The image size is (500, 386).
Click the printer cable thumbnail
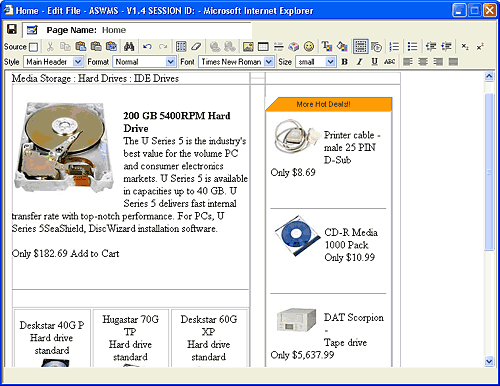pos(296,137)
